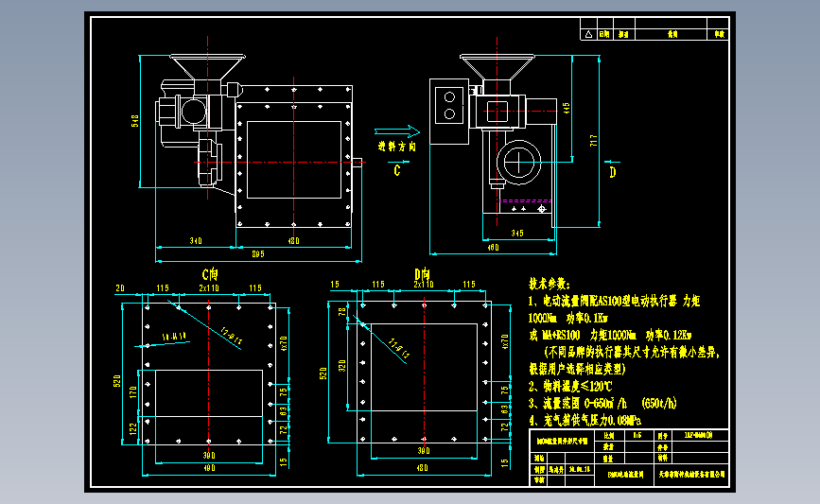Select the 445 dimension in the side view
The image size is (820, 504).
click(567, 108)
